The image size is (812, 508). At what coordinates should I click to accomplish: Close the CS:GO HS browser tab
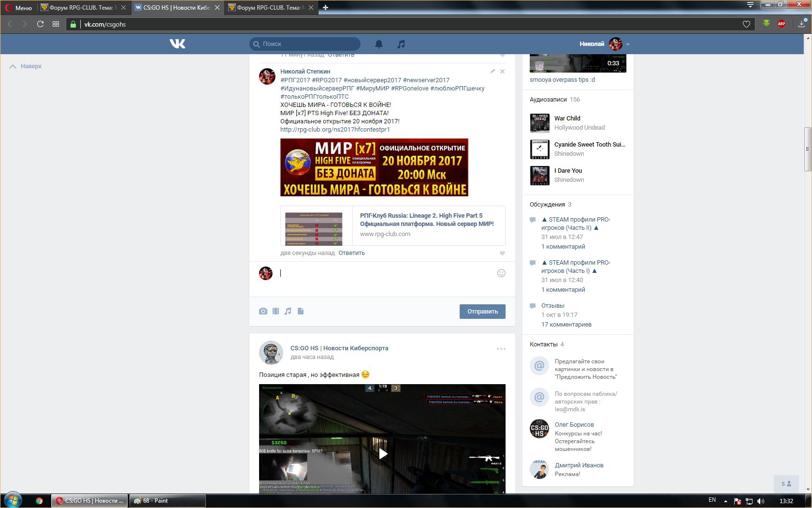(x=217, y=8)
